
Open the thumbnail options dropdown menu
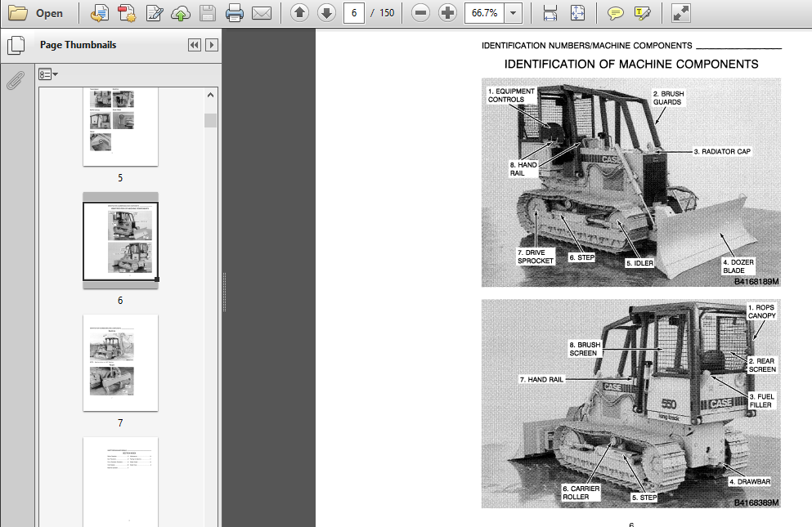click(x=48, y=74)
